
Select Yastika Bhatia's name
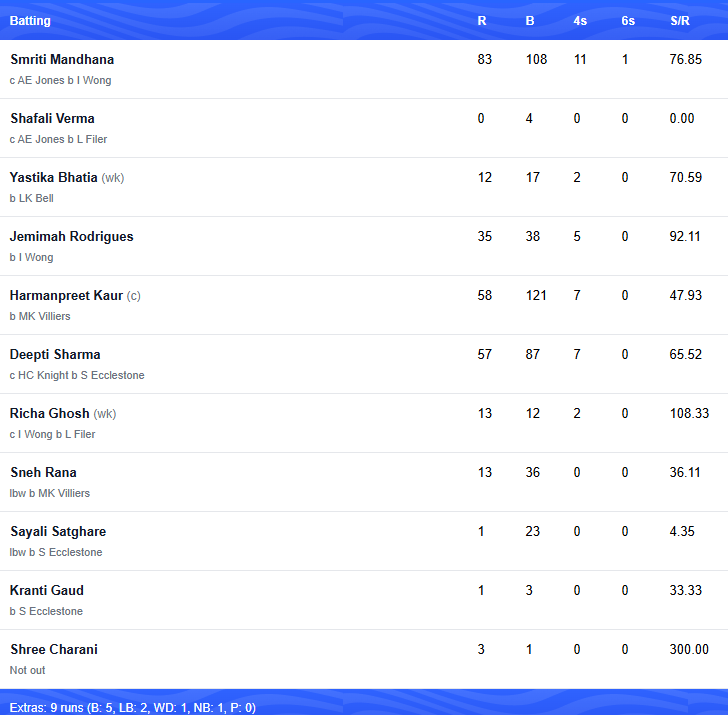pyautogui.click(x=53, y=177)
